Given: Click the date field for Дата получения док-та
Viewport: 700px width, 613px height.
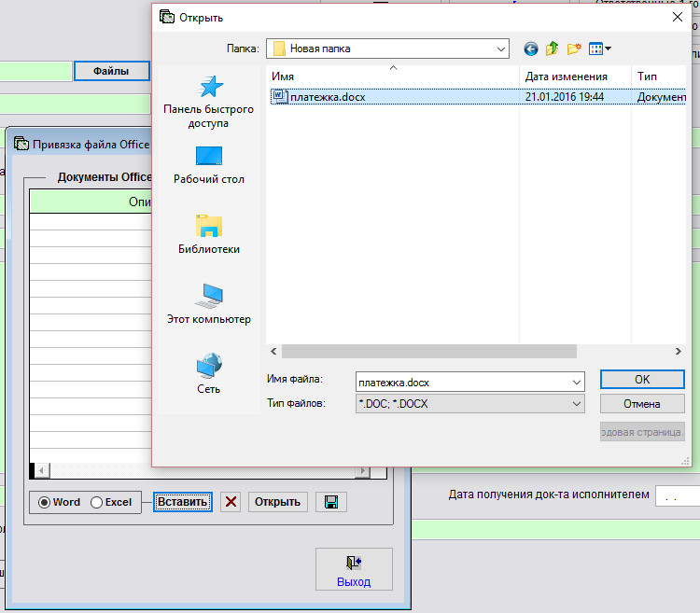Looking at the screenshot, I should click(678, 496).
